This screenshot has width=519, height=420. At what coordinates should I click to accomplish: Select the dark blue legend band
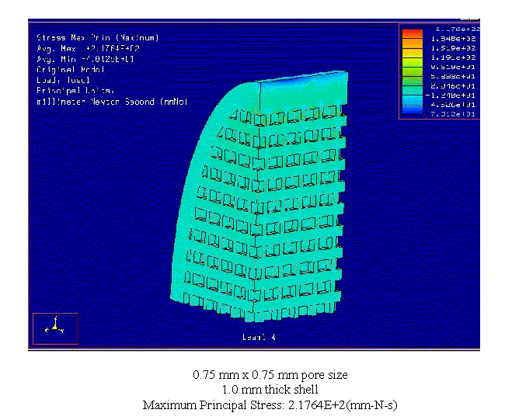(x=411, y=113)
